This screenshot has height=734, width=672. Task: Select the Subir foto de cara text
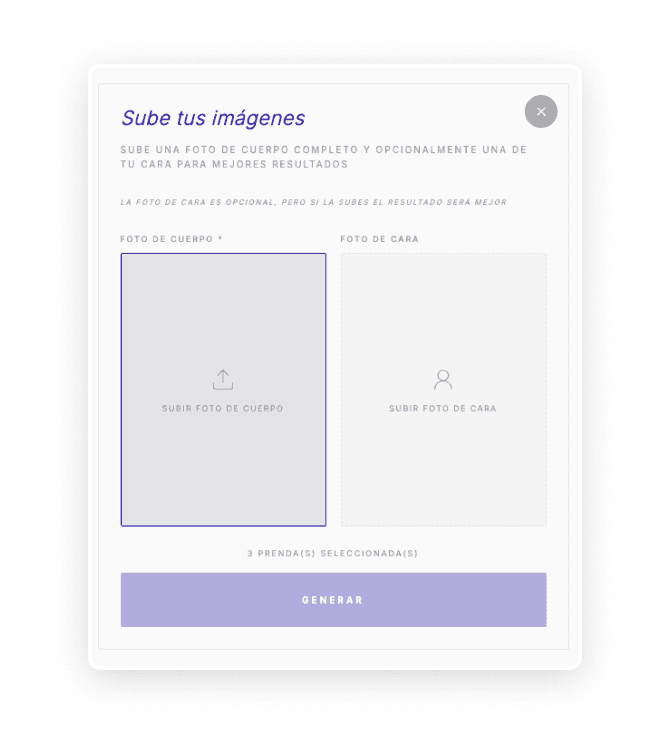(x=443, y=408)
